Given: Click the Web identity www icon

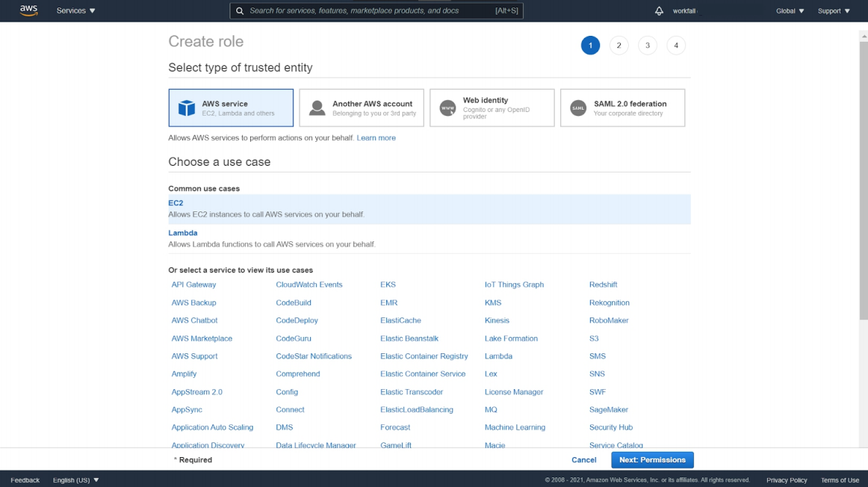Looking at the screenshot, I should [x=447, y=108].
